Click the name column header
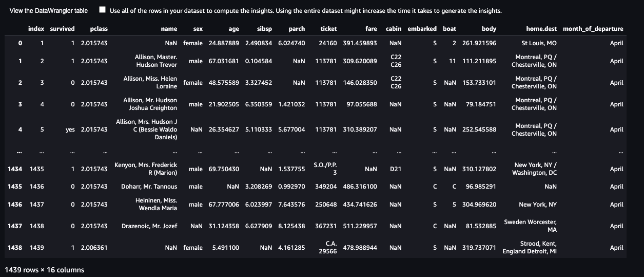Viewport: 644px width, 277px height. click(169, 29)
